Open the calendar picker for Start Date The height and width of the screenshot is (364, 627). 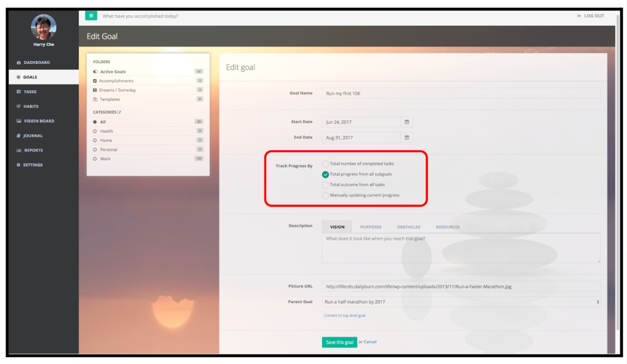[406, 121]
